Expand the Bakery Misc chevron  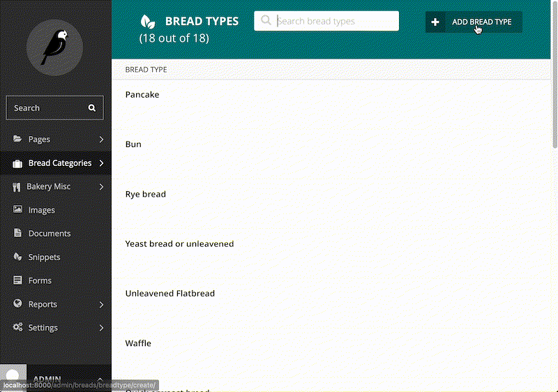(101, 187)
